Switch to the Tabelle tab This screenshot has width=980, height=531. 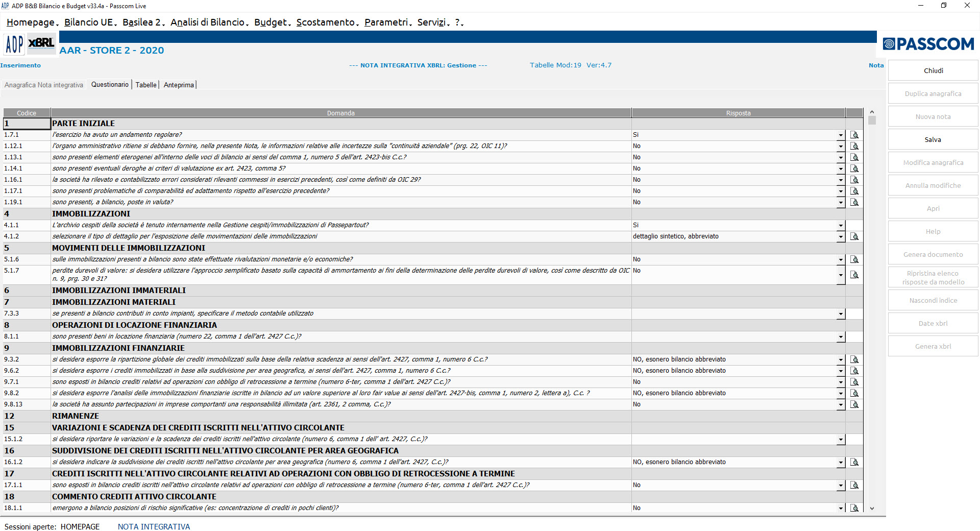146,85
